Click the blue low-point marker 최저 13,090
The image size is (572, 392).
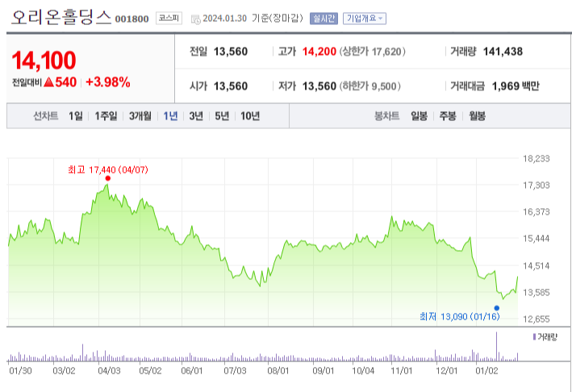pyautogui.click(x=496, y=308)
